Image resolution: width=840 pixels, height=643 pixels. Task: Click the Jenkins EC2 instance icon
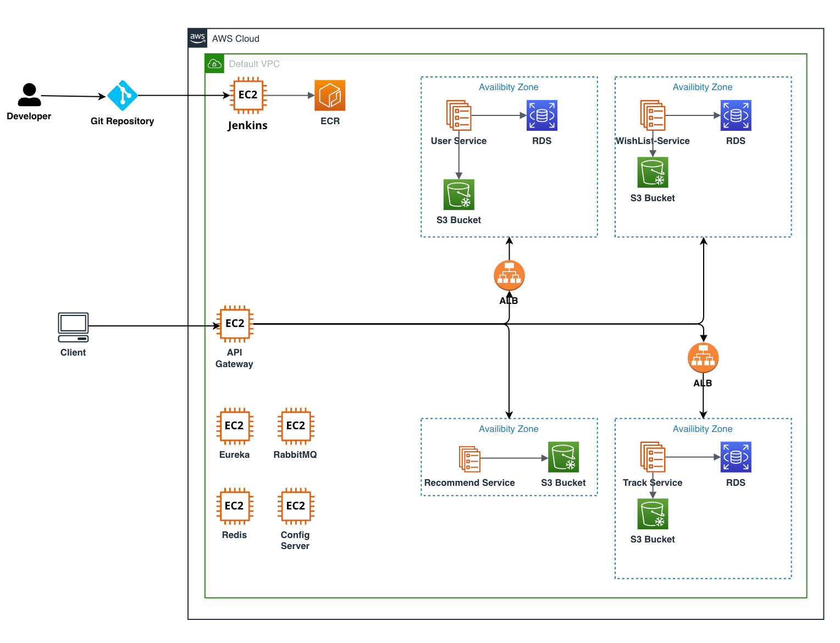248,95
